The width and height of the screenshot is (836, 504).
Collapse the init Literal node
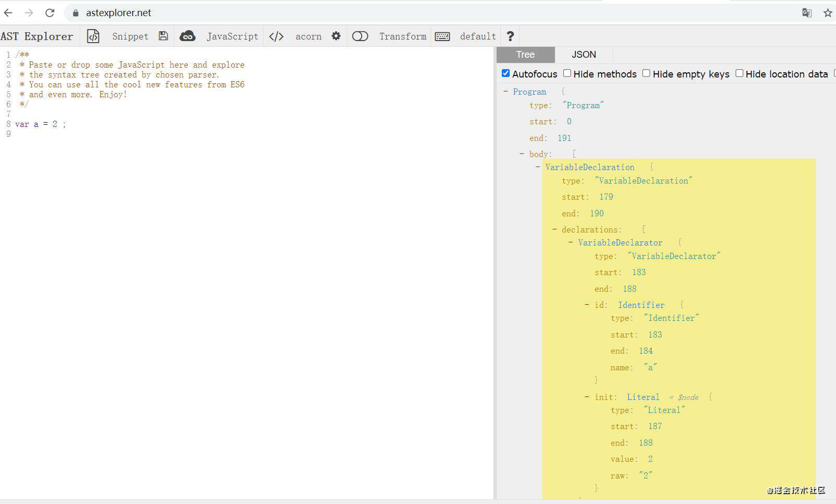[x=587, y=397]
